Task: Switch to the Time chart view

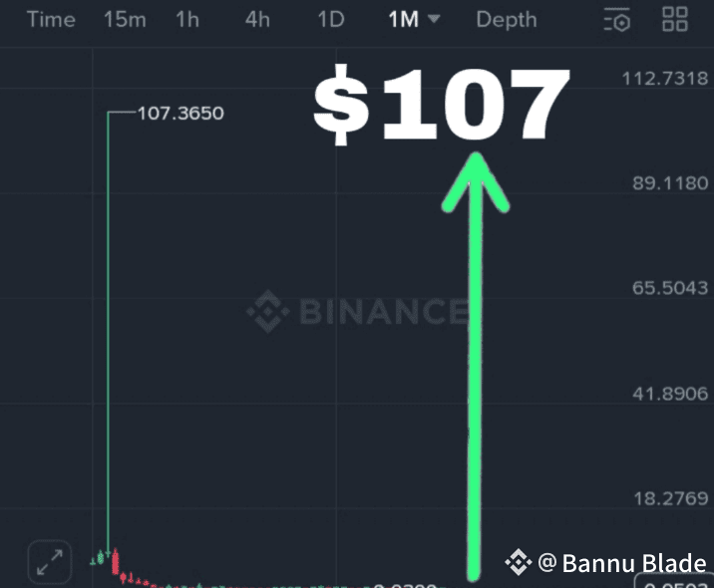Action: coord(50,19)
